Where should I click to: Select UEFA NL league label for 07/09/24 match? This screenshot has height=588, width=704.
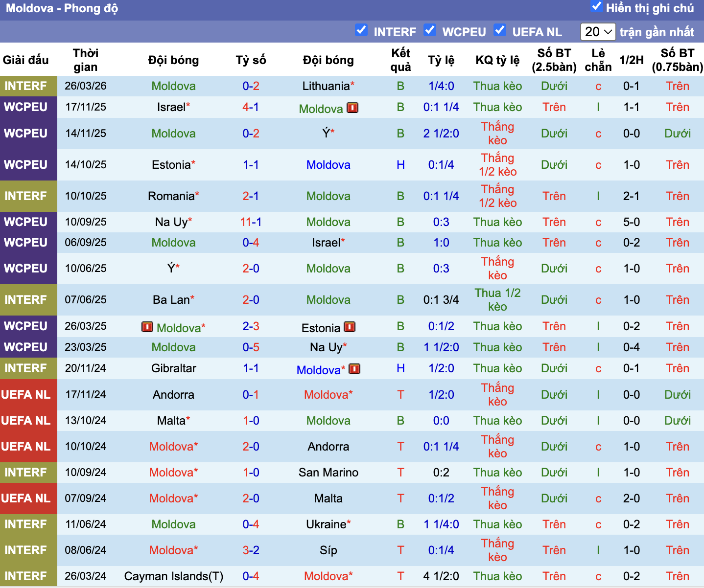coord(25,498)
